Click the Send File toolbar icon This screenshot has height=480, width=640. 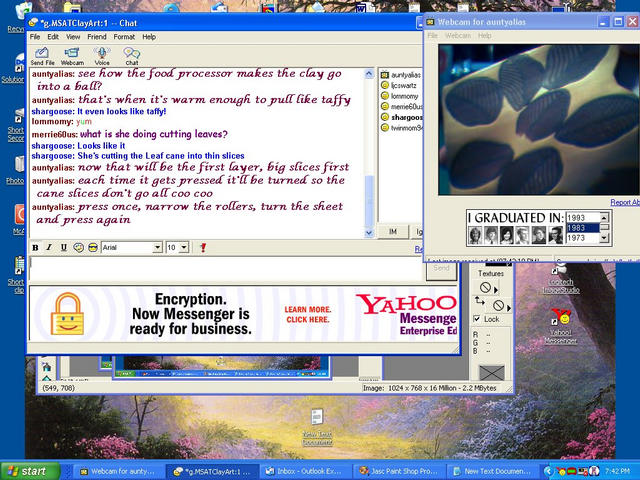pos(42,56)
